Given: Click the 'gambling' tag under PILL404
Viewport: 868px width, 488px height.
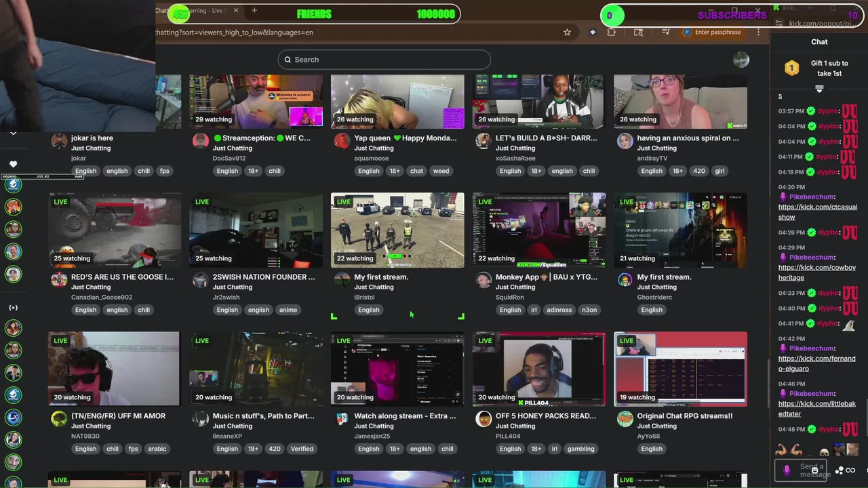Looking at the screenshot, I should coord(580,449).
